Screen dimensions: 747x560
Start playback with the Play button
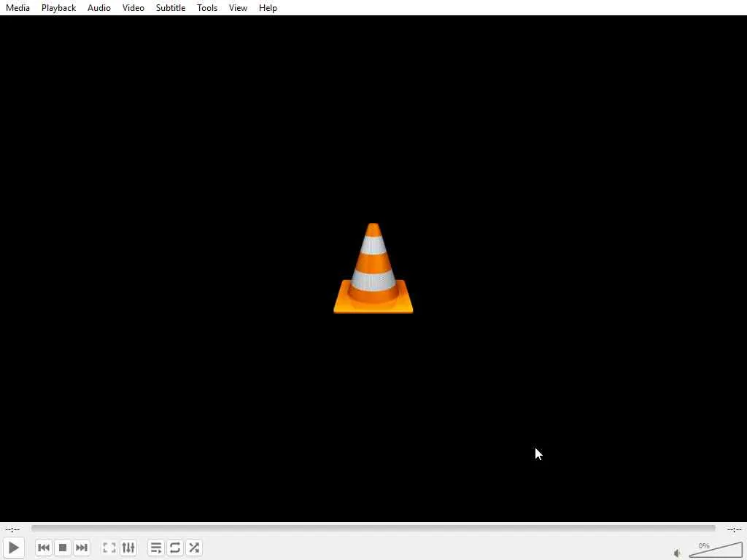point(14,548)
